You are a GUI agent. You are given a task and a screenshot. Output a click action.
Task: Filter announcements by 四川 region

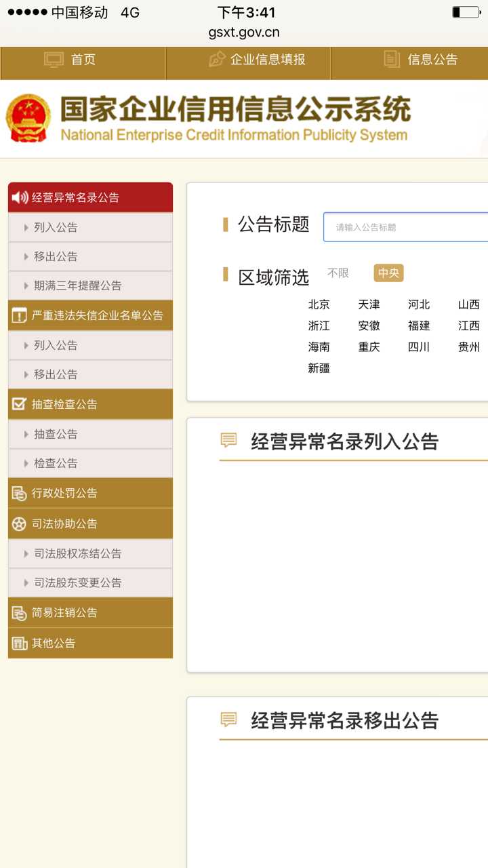[x=418, y=347]
